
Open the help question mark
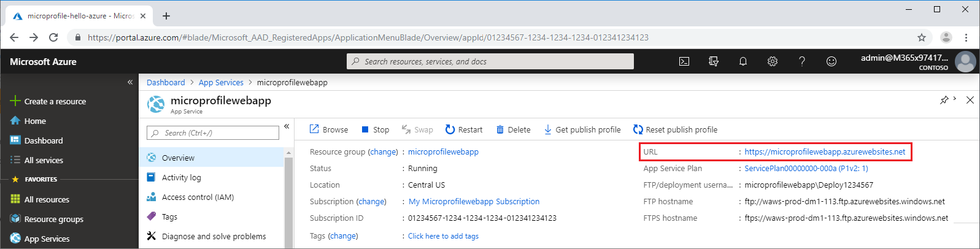tap(802, 61)
